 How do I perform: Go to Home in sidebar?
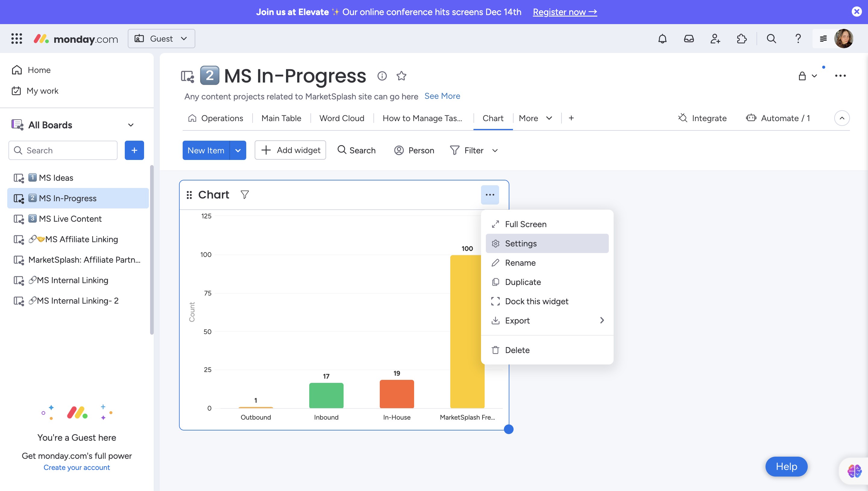tap(31, 70)
